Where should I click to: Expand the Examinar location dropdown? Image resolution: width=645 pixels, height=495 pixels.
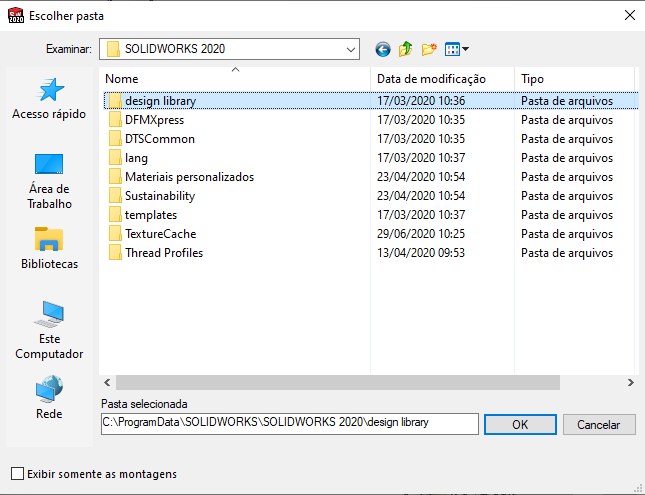point(350,49)
